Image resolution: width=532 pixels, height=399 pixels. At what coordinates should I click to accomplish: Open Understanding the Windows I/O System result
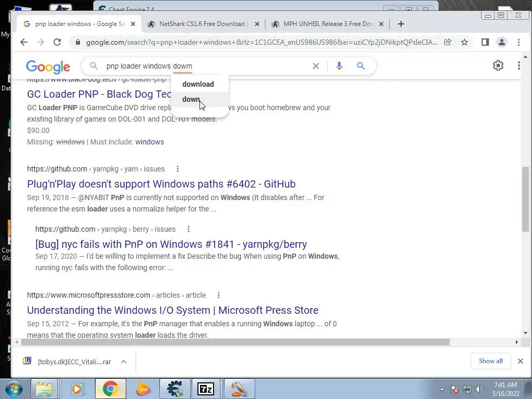pyautogui.click(x=172, y=310)
